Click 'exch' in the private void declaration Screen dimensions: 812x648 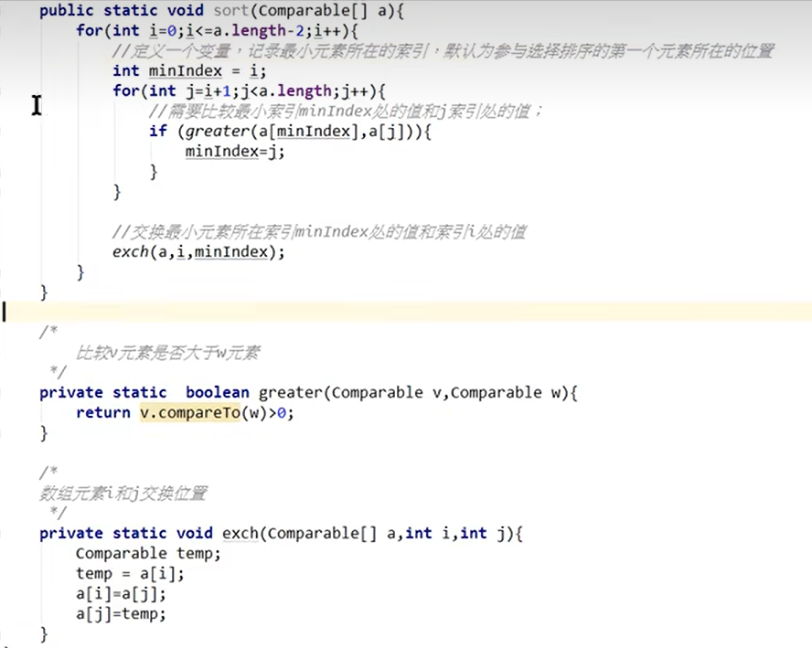coord(240,534)
